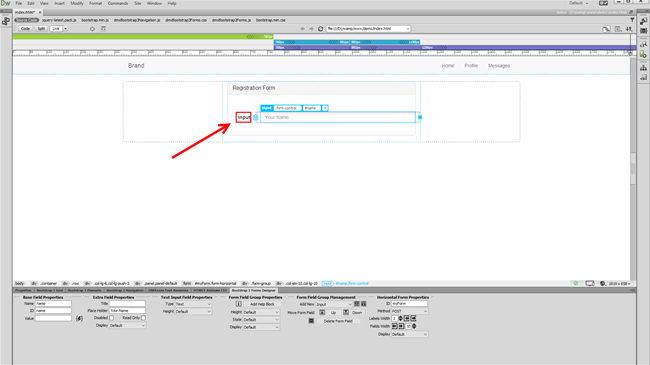Viewport: 650px width, 365px height.
Task: Click the site map icon in the right panel strip
Action: 643,68
